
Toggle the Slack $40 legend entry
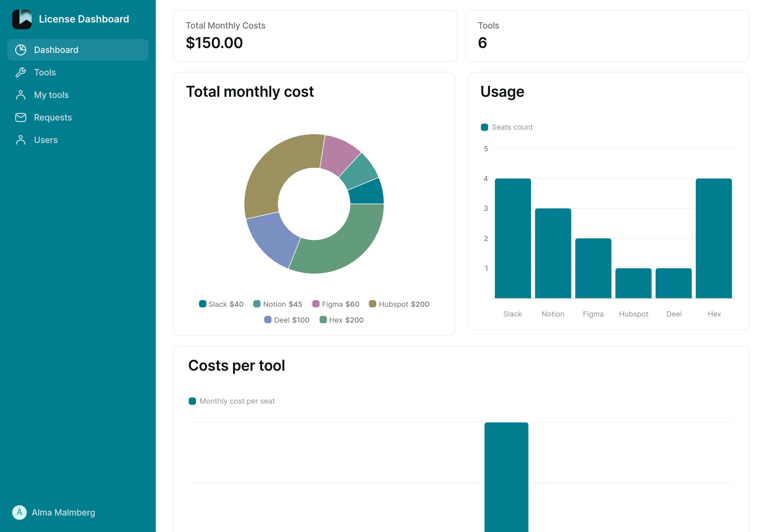221,304
